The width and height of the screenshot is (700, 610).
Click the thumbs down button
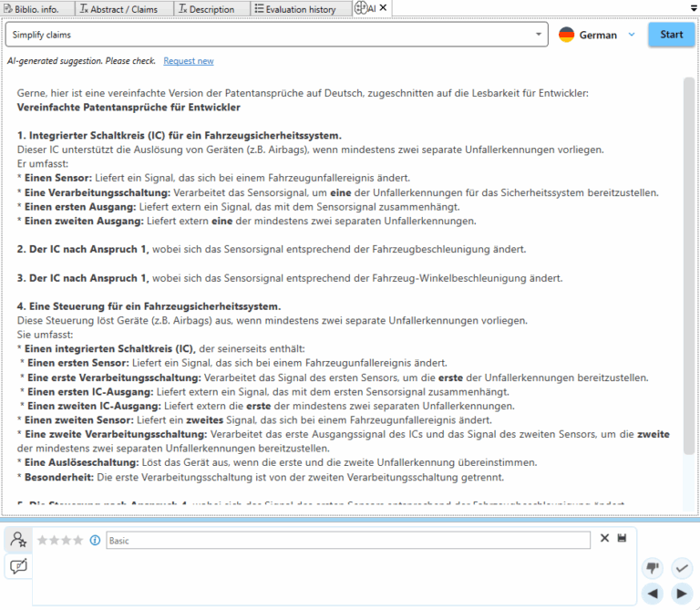click(x=653, y=568)
